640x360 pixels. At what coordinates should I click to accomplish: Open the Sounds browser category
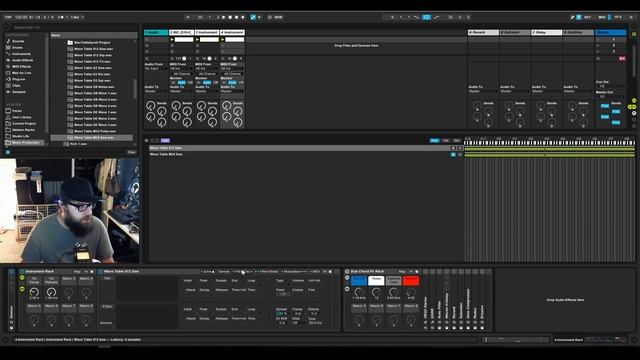(x=18, y=41)
